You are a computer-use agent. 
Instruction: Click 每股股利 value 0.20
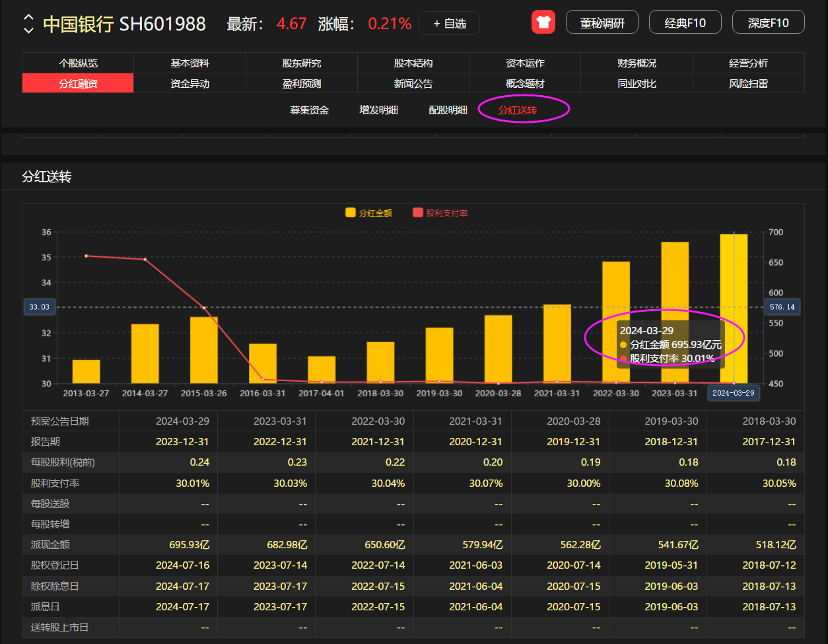[493, 462]
